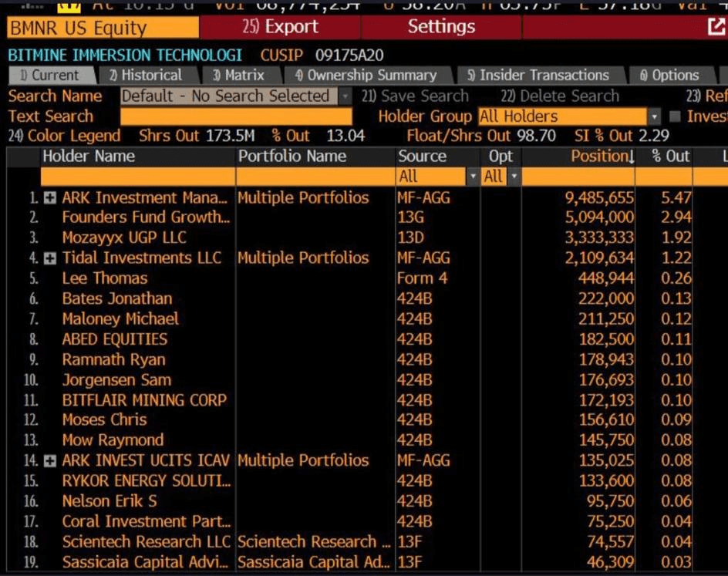Click the 13D source for Mozayyx

point(410,237)
